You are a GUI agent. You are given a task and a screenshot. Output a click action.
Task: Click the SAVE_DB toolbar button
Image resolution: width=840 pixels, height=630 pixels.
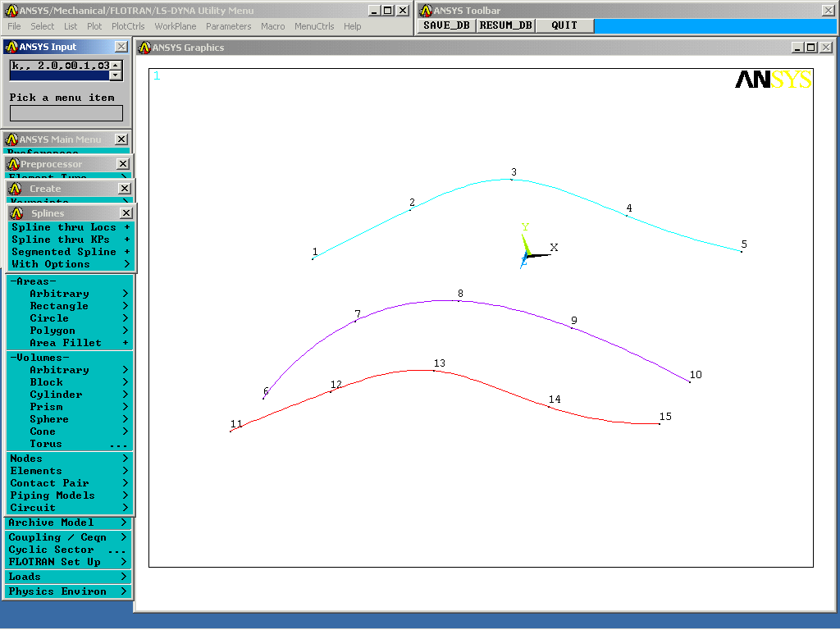click(446, 25)
